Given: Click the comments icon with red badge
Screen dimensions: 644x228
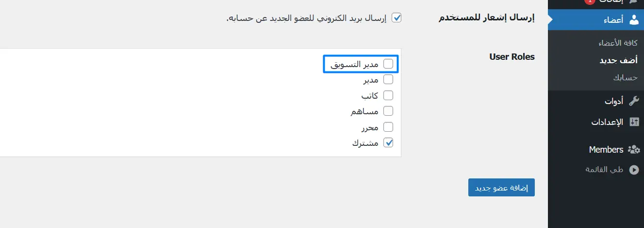Looking at the screenshot, I should (634, 2).
